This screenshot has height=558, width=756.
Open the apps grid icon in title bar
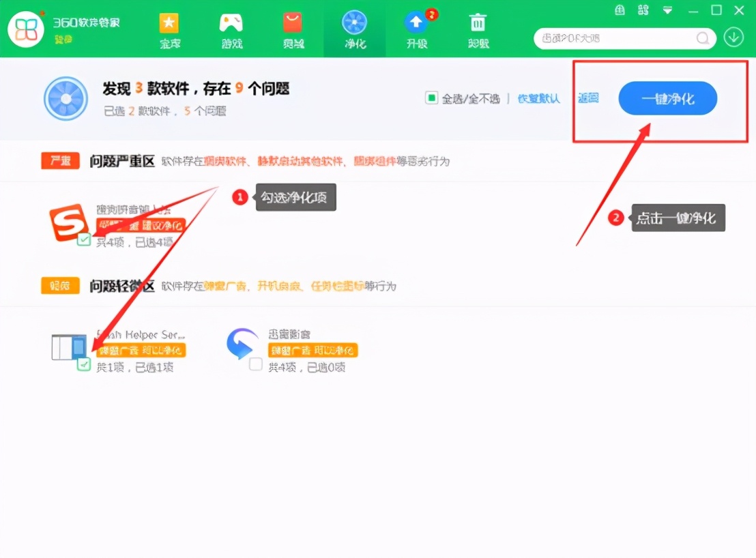[643, 10]
